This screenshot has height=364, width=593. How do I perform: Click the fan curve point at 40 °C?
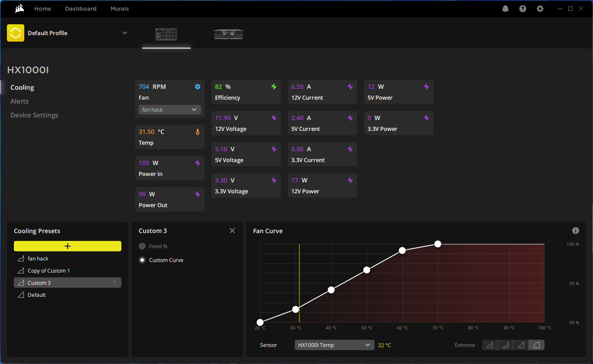[x=331, y=290]
